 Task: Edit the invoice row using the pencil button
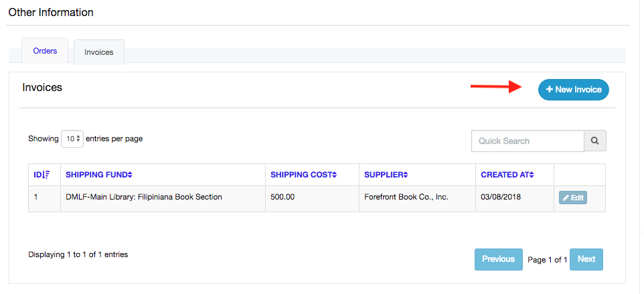[x=572, y=198]
